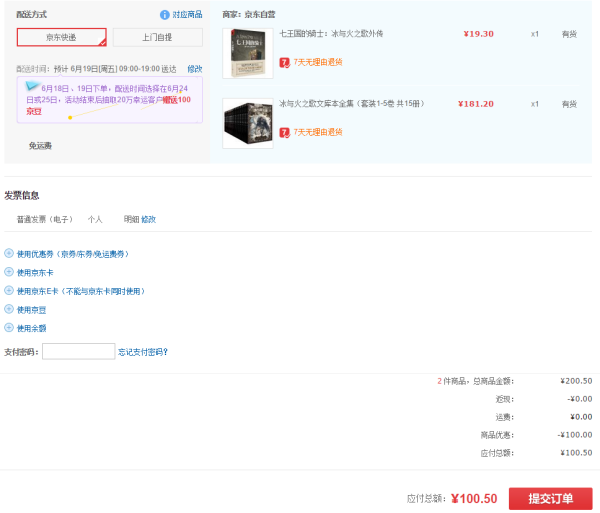600x513 pixels.
Task: Click the 使用京东E卡 label text
Action: [81, 291]
